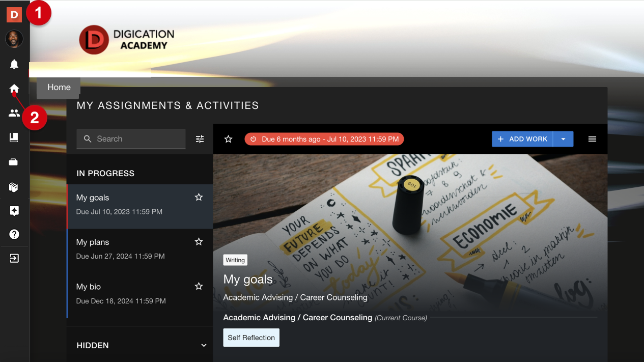Open the briefcase icon in sidebar
This screenshot has height=362, width=644.
(x=14, y=162)
